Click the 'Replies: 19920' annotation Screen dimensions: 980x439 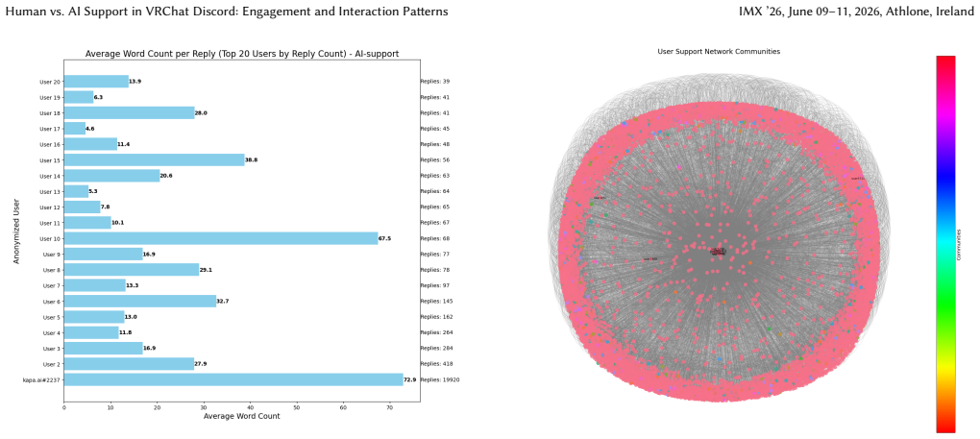tap(441, 379)
